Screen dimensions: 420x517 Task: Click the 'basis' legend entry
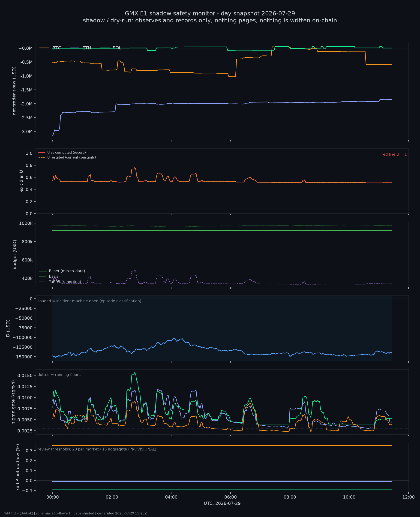(49, 277)
